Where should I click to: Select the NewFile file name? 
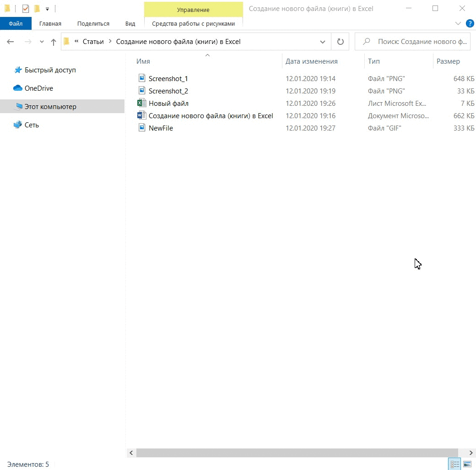click(x=161, y=128)
